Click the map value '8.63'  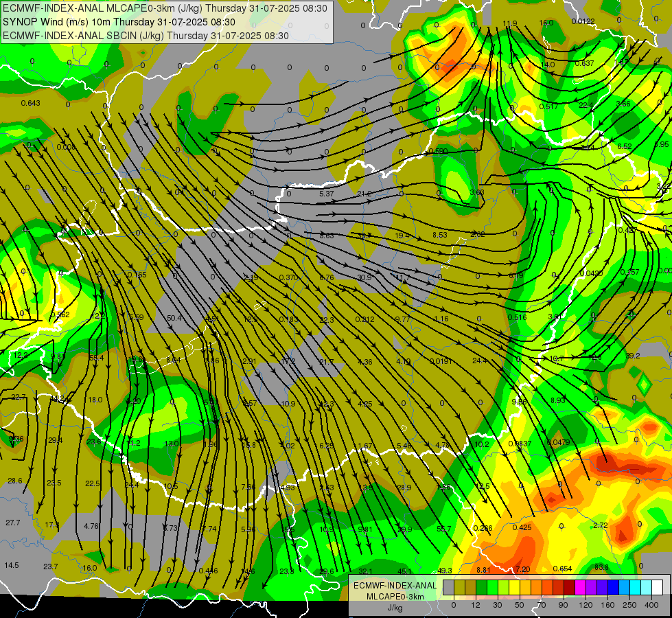327,236
